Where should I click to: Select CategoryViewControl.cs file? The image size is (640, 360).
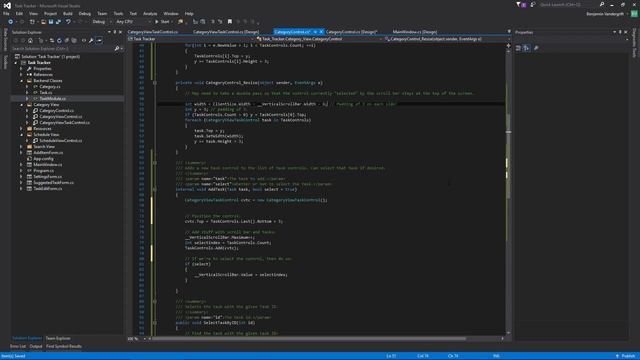pyautogui.click(x=60, y=117)
